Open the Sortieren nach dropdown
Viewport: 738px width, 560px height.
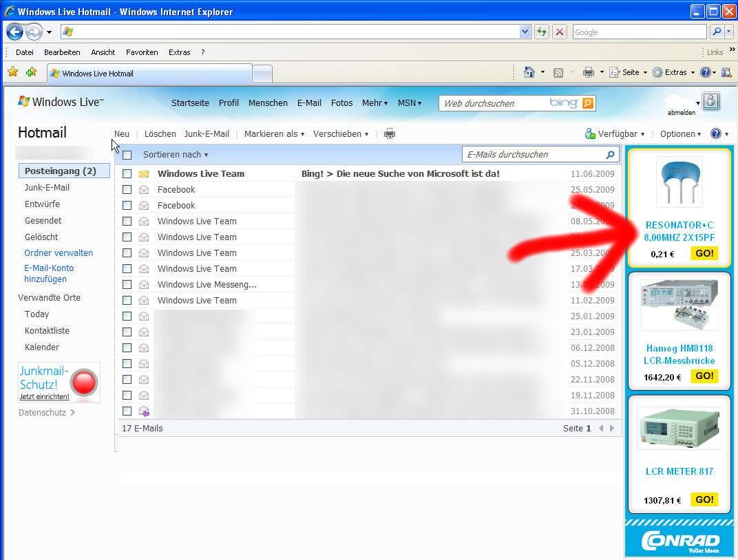click(x=176, y=154)
